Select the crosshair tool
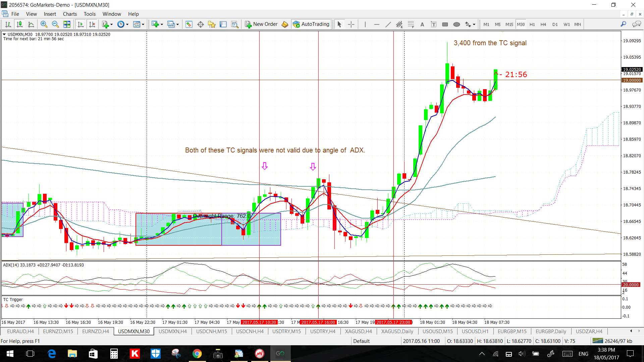 [351, 24]
